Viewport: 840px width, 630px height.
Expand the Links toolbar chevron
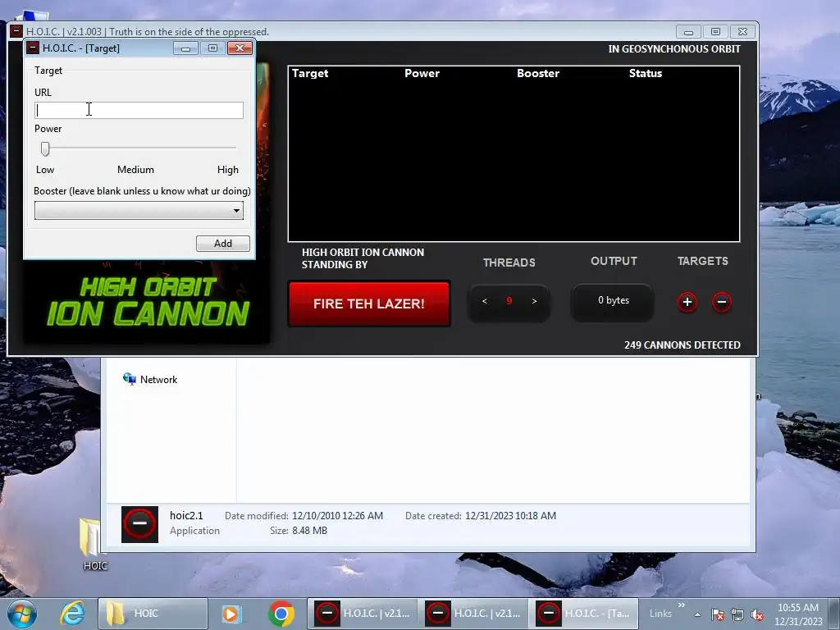[682, 605]
